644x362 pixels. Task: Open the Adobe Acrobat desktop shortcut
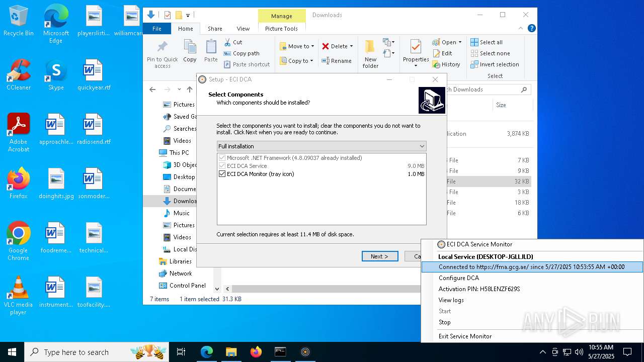(x=19, y=133)
